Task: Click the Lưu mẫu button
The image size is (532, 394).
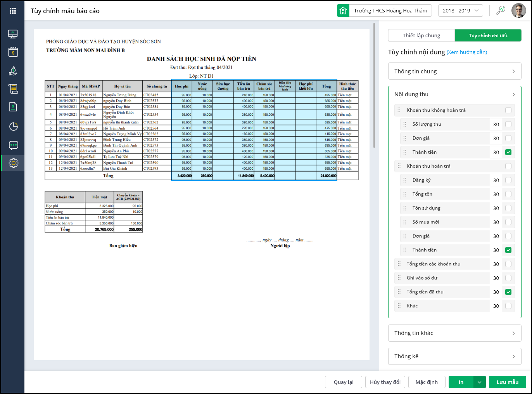Action: click(507, 382)
